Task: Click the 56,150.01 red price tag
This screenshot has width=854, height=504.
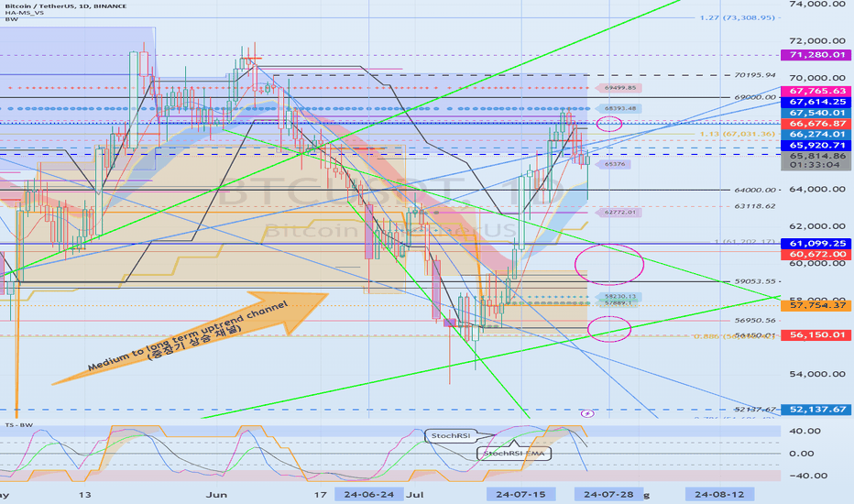Action: [x=816, y=335]
